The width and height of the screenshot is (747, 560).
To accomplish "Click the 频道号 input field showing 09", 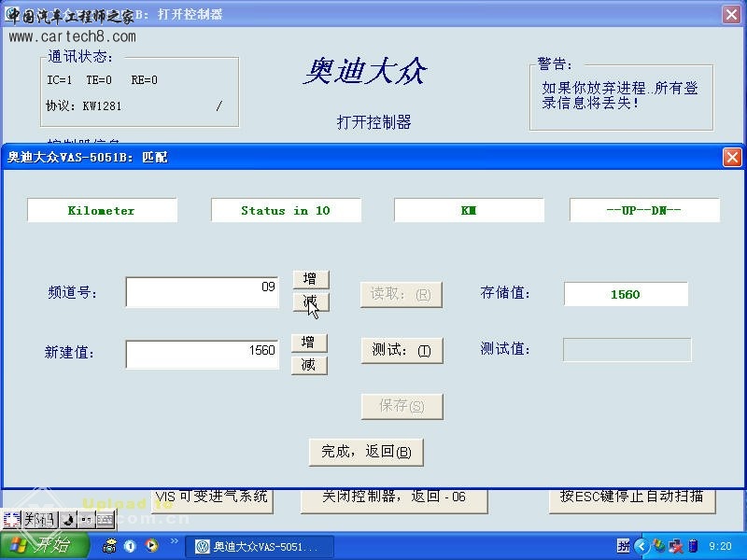I will pos(203,292).
